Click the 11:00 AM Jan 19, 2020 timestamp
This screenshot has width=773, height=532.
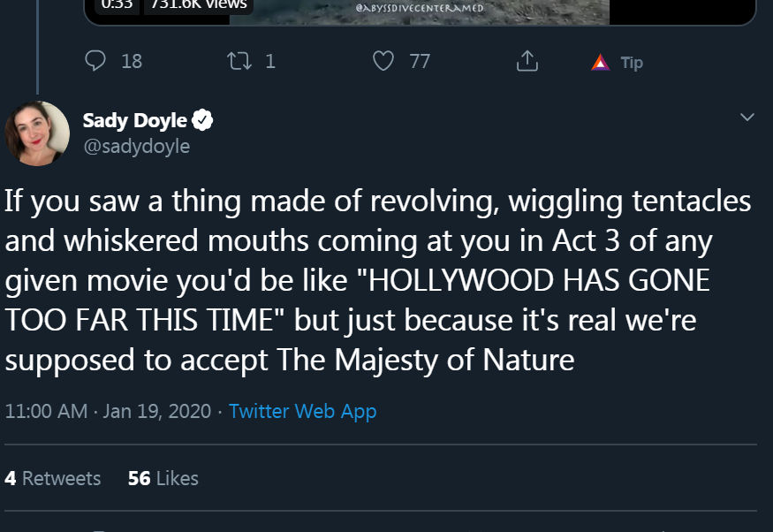(108, 411)
